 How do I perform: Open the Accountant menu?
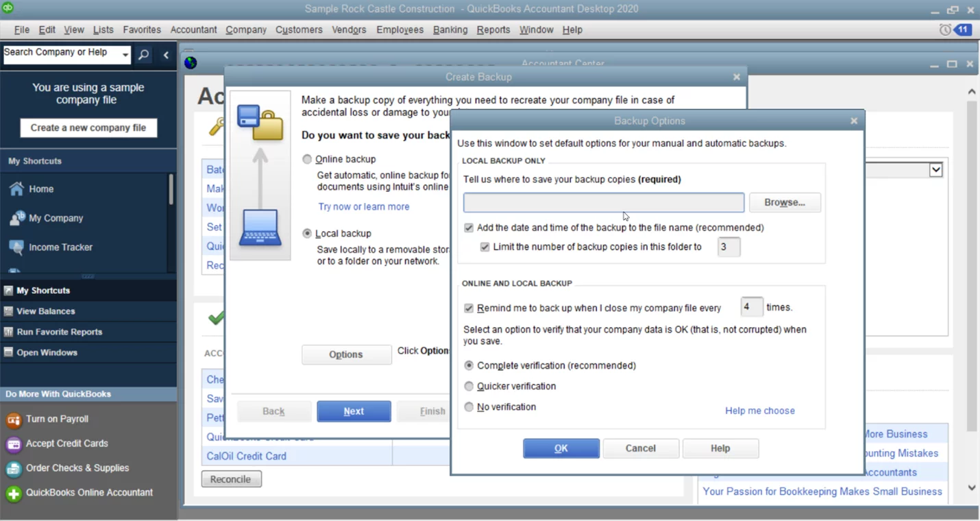pyautogui.click(x=193, y=29)
